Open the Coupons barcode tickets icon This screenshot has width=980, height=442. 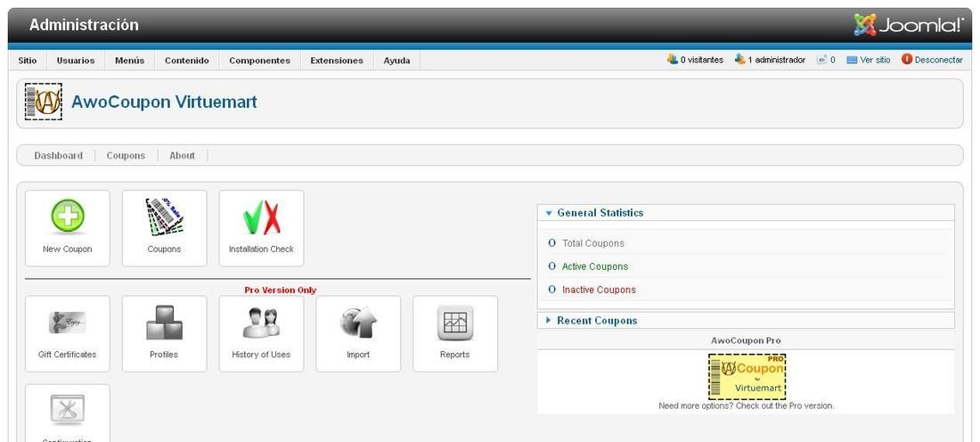coord(165,217)
